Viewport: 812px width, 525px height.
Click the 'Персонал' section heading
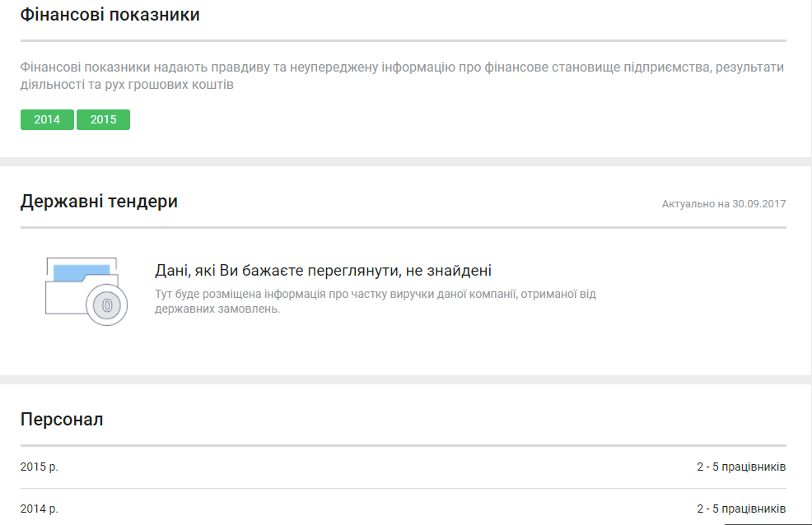coord(62,420)
